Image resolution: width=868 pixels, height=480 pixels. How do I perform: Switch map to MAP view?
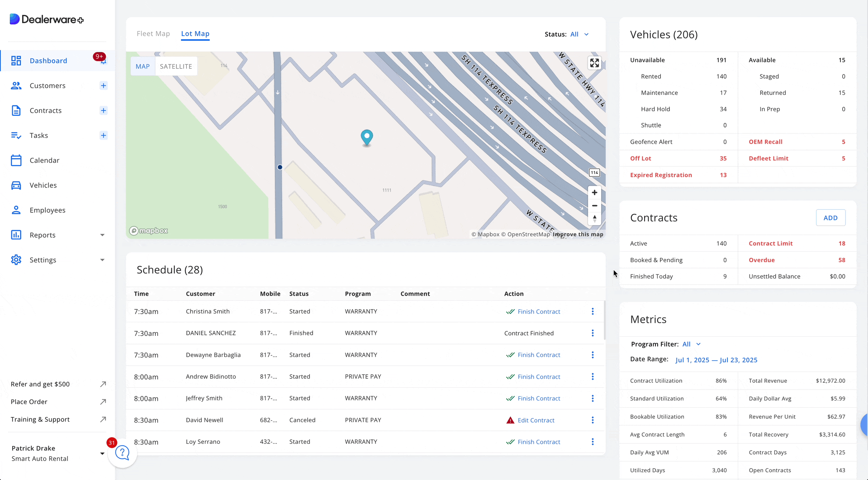[142, 66]
